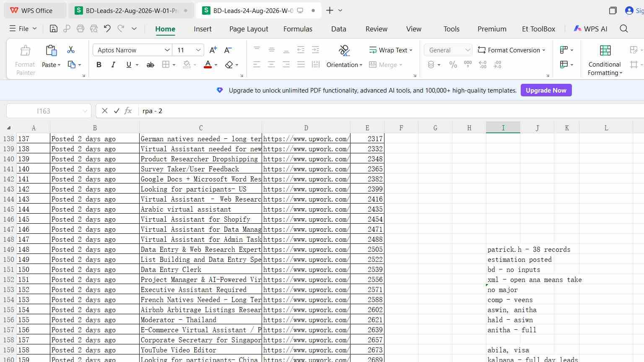The height and width of the screenshot is (362, 644).
Task: Open the font size dropdown
Action: (x=198, y=50)
